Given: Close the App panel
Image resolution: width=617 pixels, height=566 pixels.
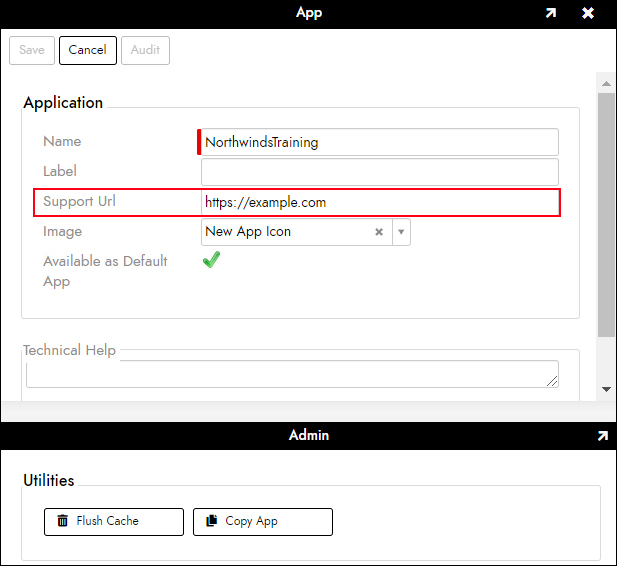Looking at the screenshot, I should pos(588,13).
